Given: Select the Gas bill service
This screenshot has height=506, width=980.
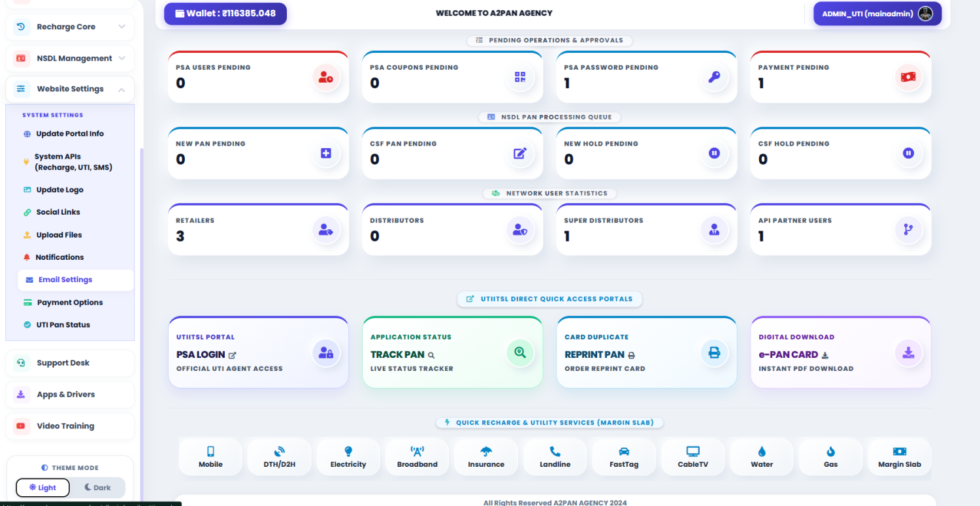Looking at the screenshot, I should point(831,457).
